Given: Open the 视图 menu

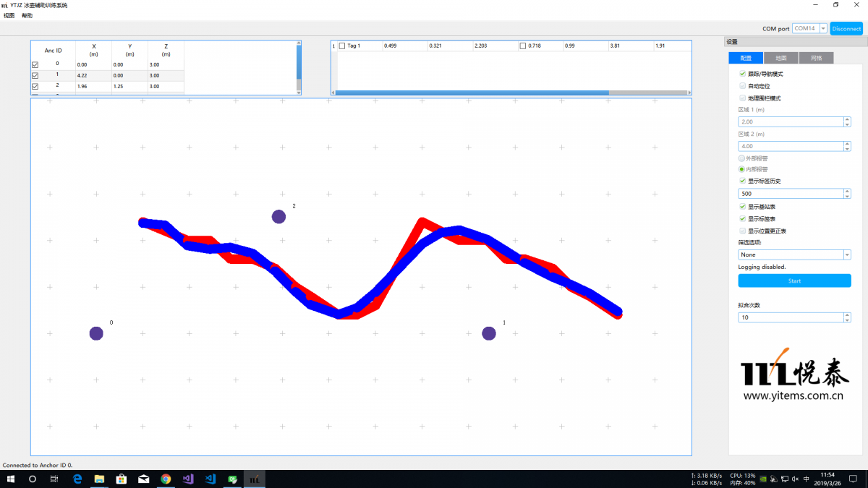Looking at the screenshot, I should click(9, 15).
